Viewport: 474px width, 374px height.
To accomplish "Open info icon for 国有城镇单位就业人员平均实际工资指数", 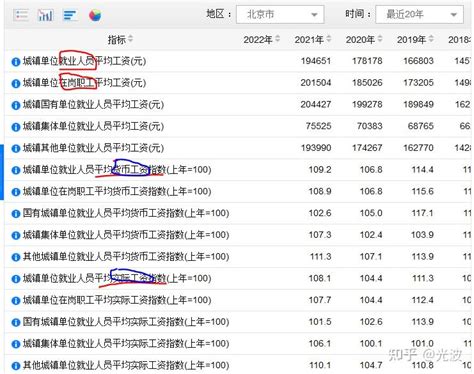I will pos(16,322).
